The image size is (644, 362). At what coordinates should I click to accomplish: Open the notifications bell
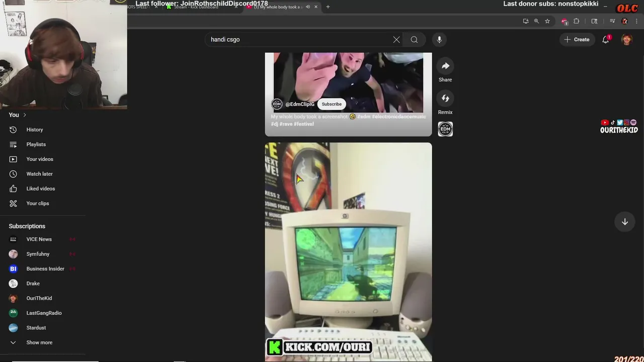pos(606,39)
